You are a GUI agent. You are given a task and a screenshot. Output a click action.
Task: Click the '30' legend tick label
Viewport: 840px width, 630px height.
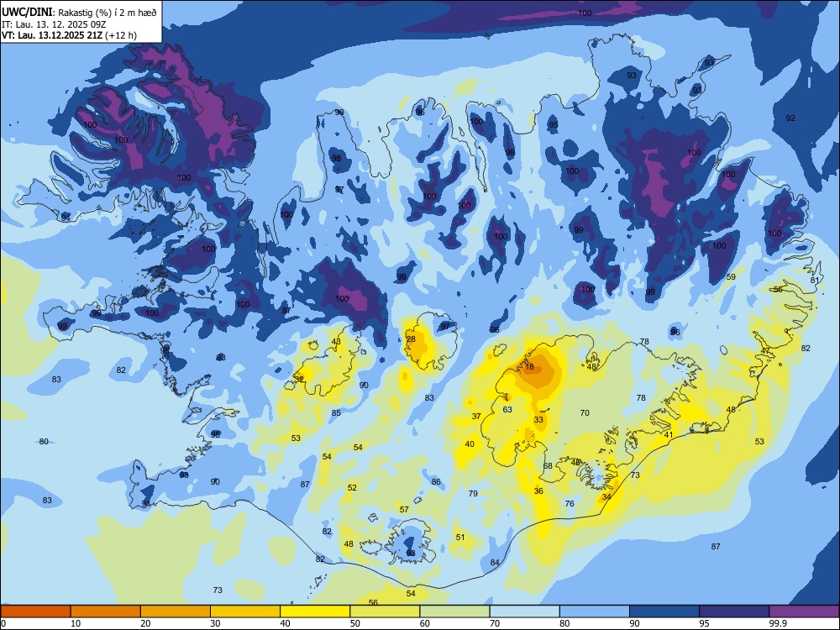[x=215, y=623]
